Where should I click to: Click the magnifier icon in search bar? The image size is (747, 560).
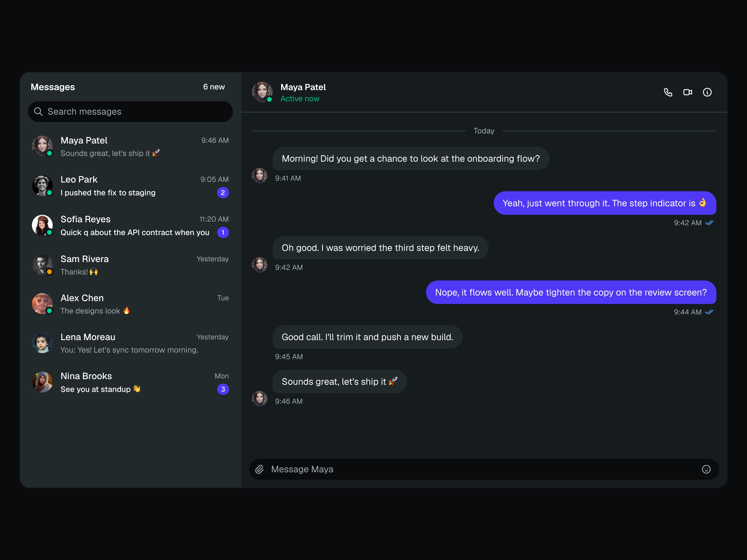pyautogui.click(x=38, y=111)
